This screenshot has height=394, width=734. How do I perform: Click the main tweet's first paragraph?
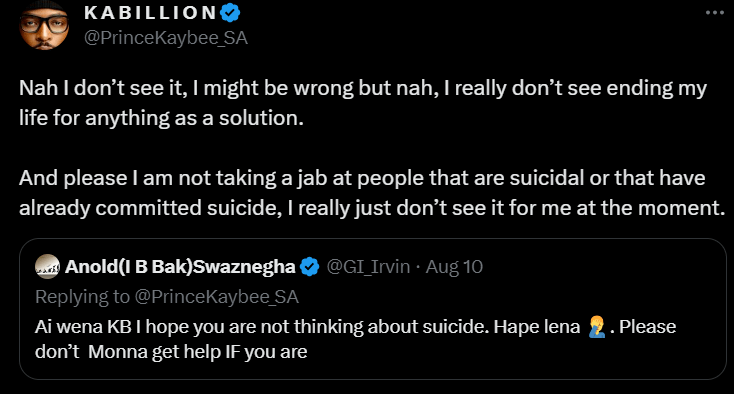click(x=363, y=103)
